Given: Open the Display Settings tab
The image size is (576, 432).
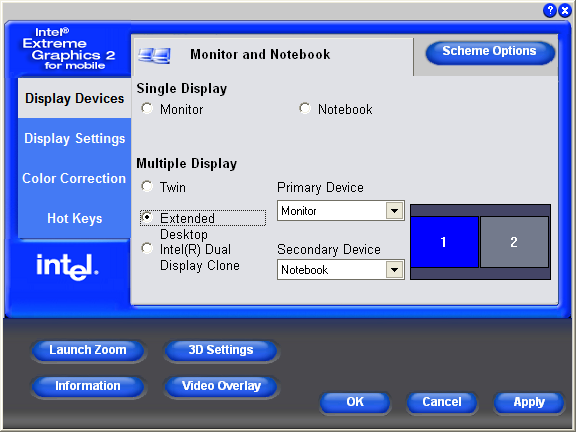Looking at the screenshot, I should [74, 138].
